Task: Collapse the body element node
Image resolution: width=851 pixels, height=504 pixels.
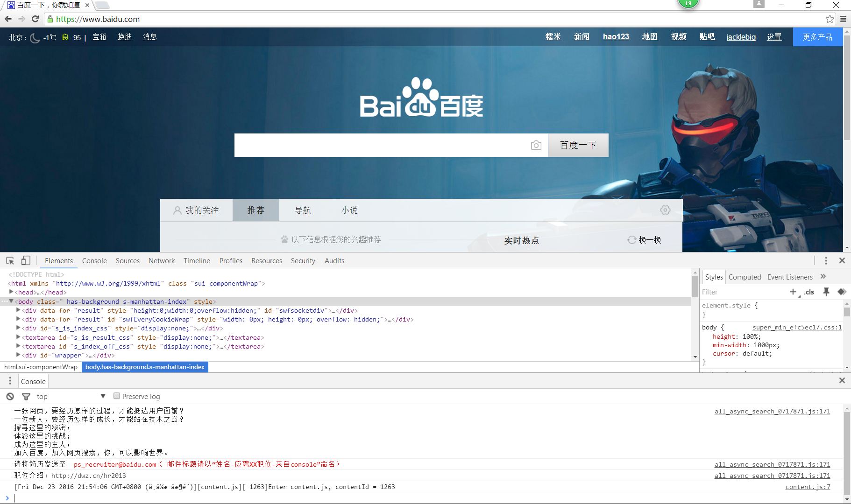Action: point(11,301)
